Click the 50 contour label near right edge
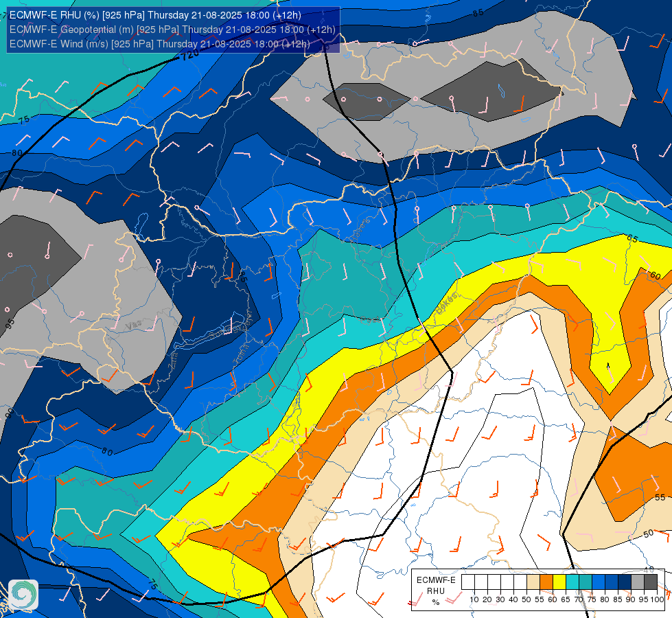Screen dimensions: 672x618 pos(649,534)
